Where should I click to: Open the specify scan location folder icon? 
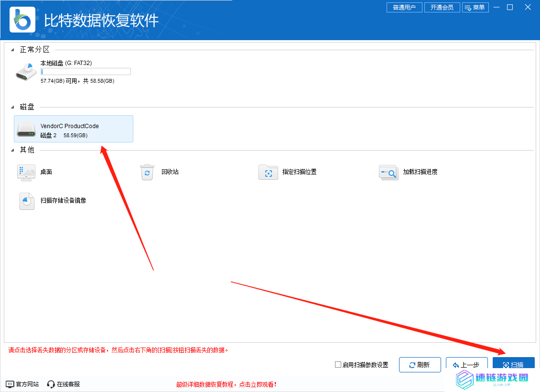[268, 172]
